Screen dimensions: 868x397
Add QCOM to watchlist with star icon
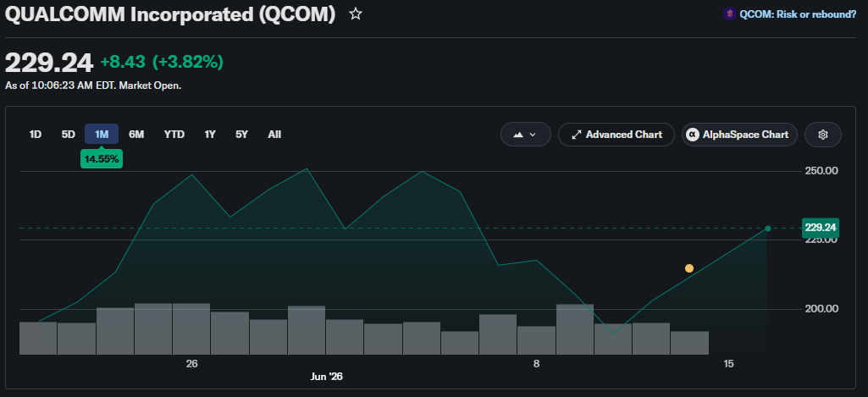pos(356,14)
